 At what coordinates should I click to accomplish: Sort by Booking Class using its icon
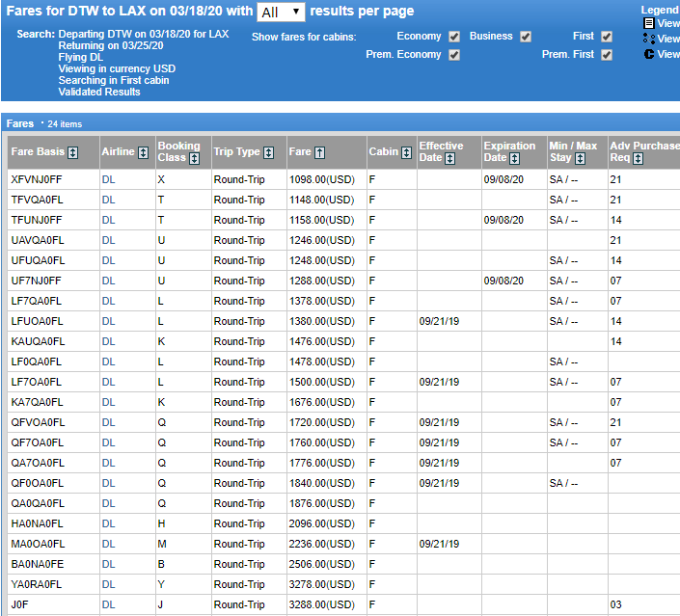[x=194, y=159]
